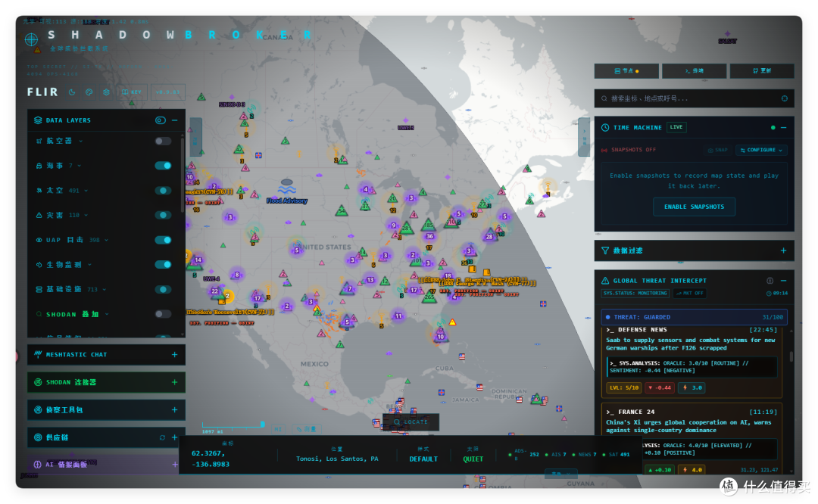Click the THREAT: GUARDED level bar
This screenshot has height=504, width=818.
(x=694, y=317)
